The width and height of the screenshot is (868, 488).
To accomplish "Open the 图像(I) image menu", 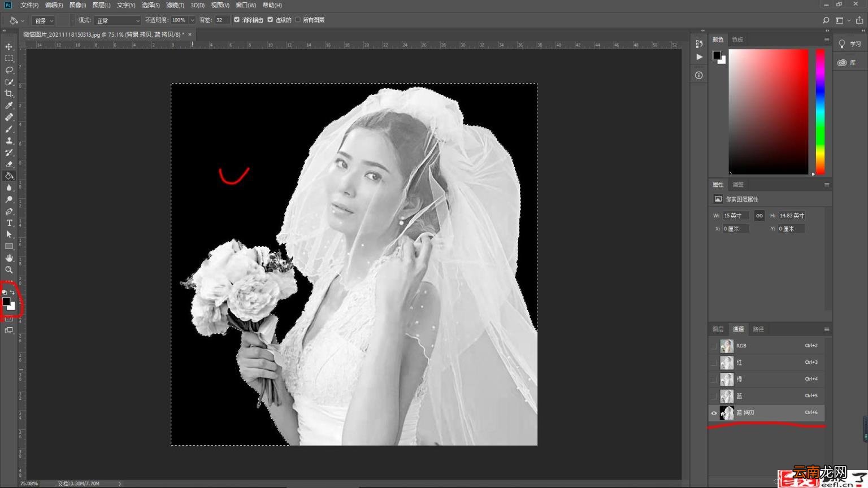I will point(78,5).
